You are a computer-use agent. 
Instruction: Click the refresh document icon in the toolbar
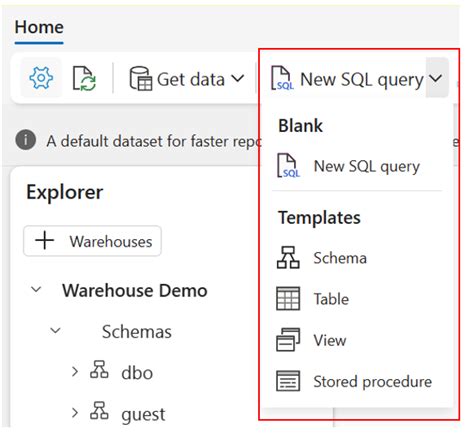point(84,78)
